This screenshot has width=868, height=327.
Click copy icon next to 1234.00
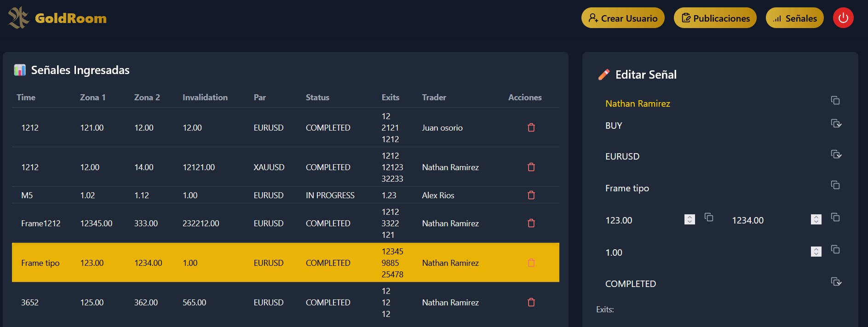pos(835,217)
